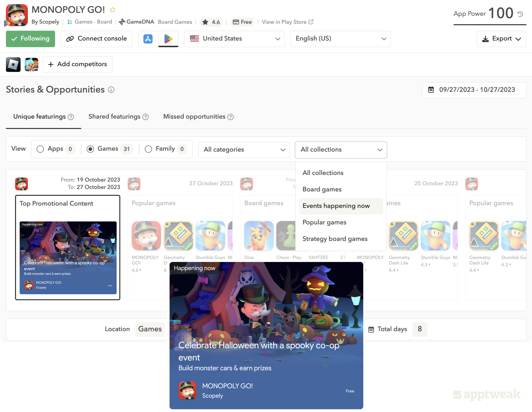Click the Missed opportunities help icon
This screenshot has width=532, height=412.
[230, 117]
